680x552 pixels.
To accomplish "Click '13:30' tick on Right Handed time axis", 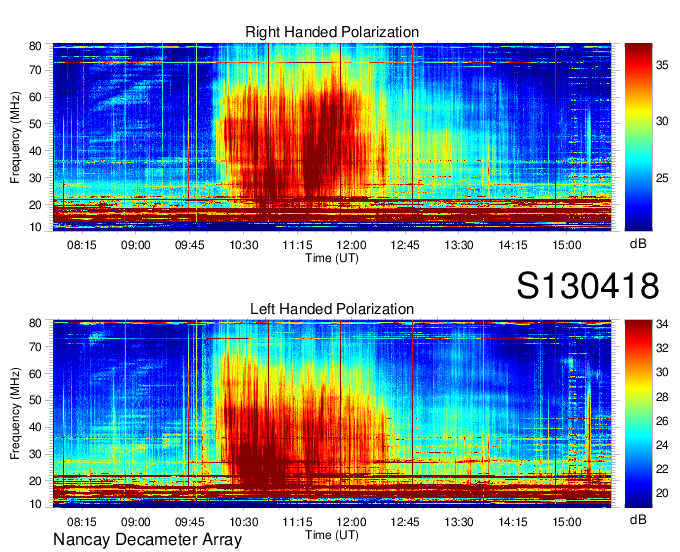I will (x=459, y=245).
